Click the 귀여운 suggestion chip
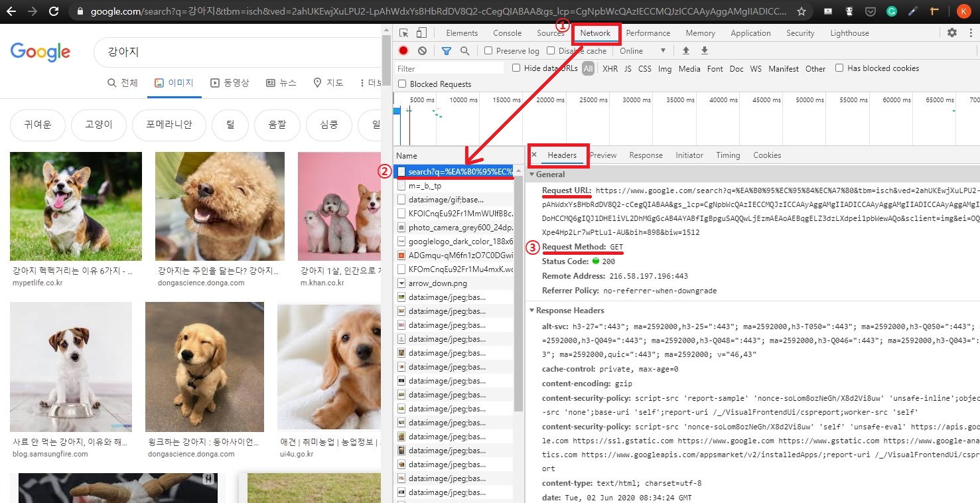The width and height of the screenshot is (980, 503). [37, 125]
